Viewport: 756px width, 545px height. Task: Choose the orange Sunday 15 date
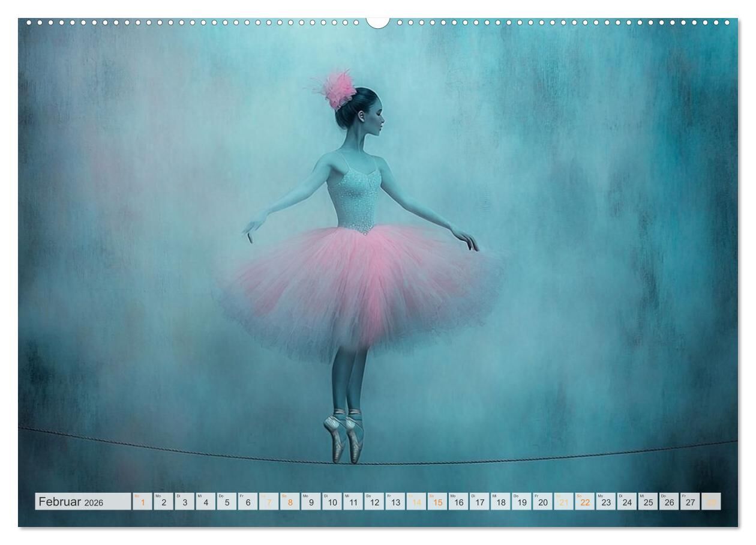[x=437, y=502]
